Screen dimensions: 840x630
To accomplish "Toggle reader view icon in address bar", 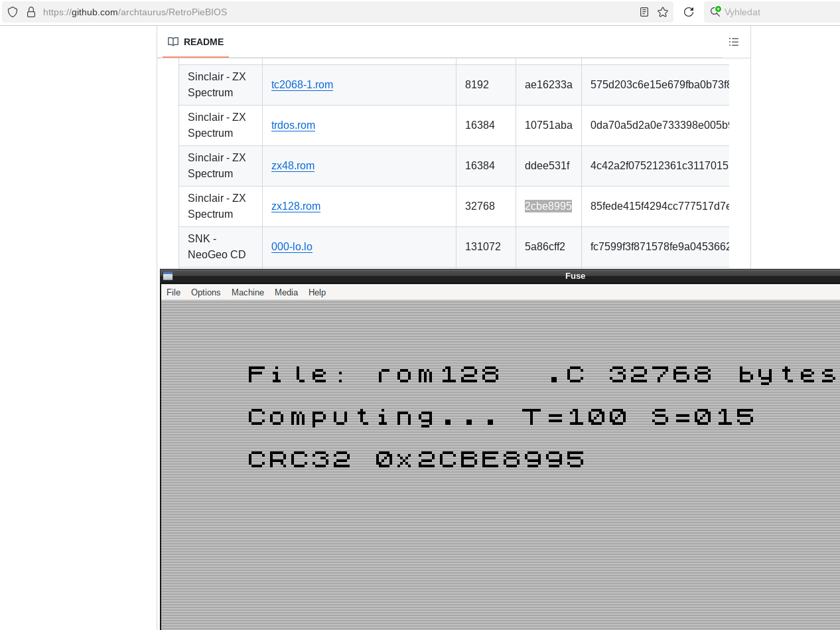I will [x=644, y=12].
